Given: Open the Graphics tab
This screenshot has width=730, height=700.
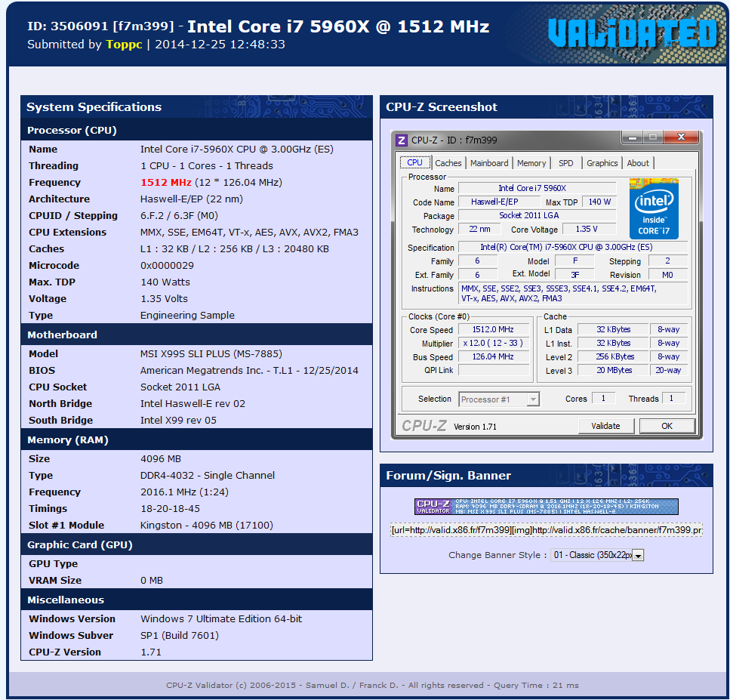Looking at the screenshot, I should click(602, 163).
